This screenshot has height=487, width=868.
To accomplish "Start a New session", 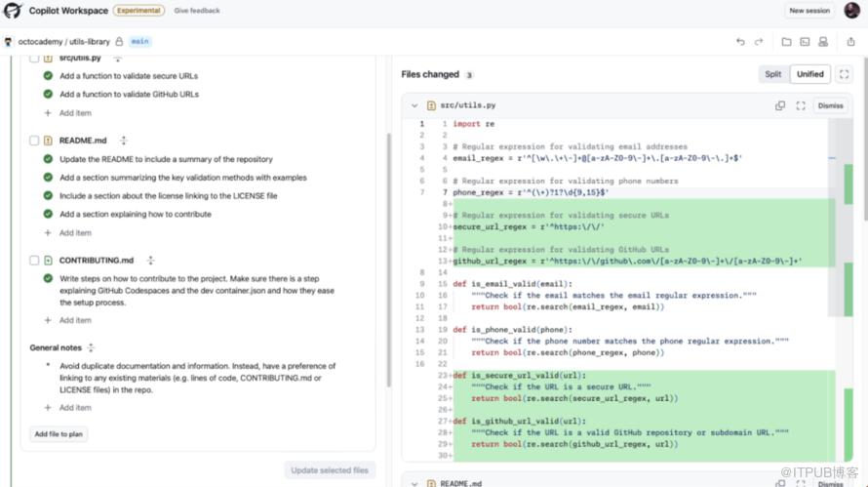I will (x=809, y=11).
